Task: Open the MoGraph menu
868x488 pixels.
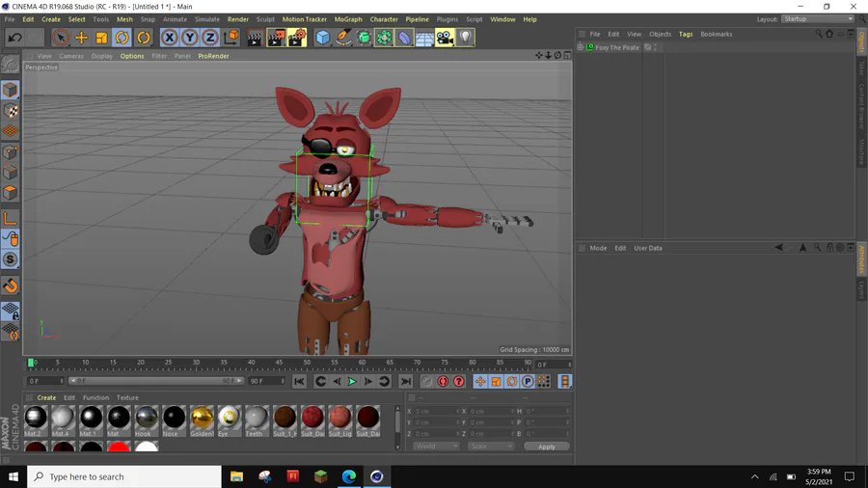Action: 348,19
